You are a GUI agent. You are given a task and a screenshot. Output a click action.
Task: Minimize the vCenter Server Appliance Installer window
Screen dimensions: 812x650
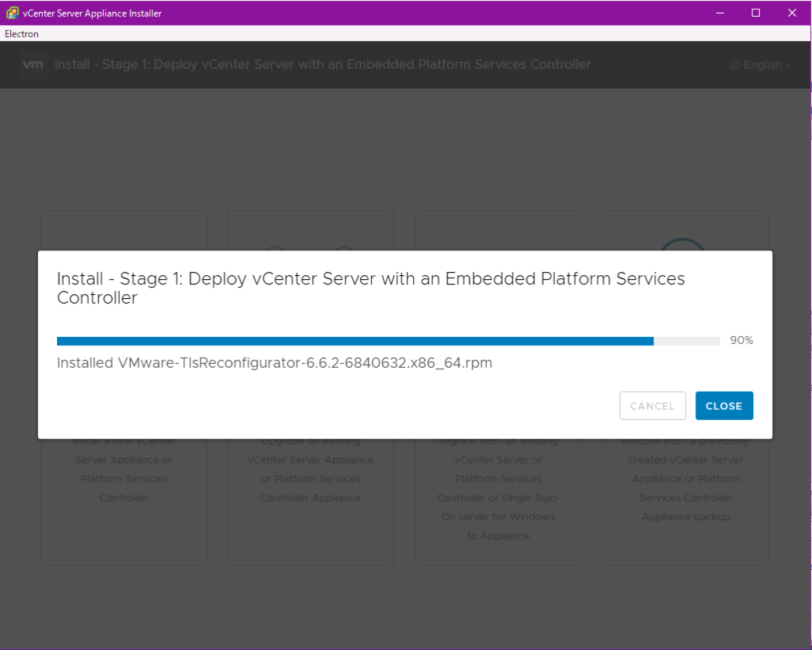(x=720, y=13)
